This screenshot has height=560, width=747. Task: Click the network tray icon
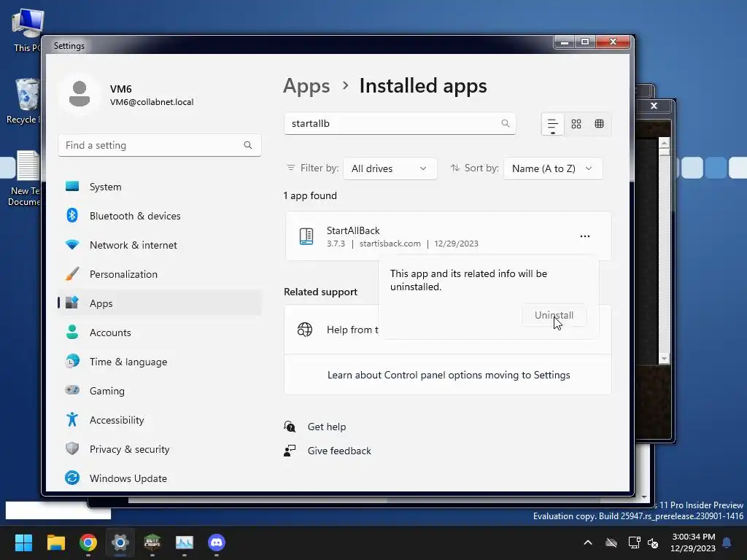(x=634, y=542)
